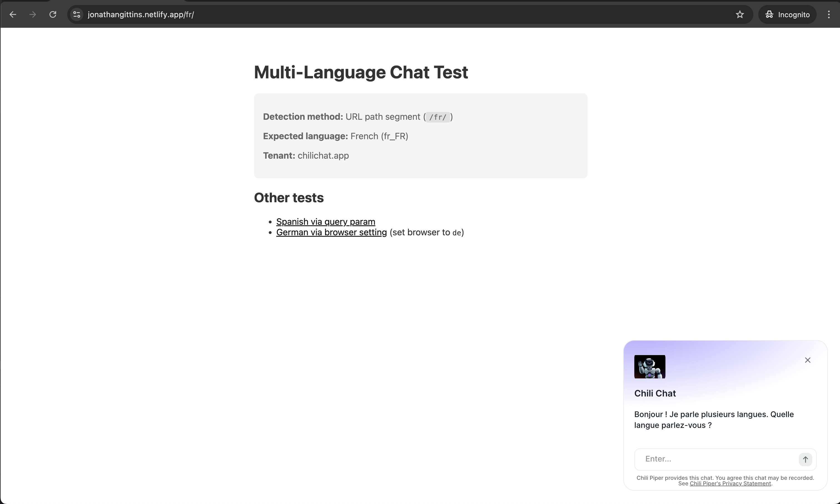Open site information via the tune icon
This screenshot has width=840, height=504.
pos(76,14)
